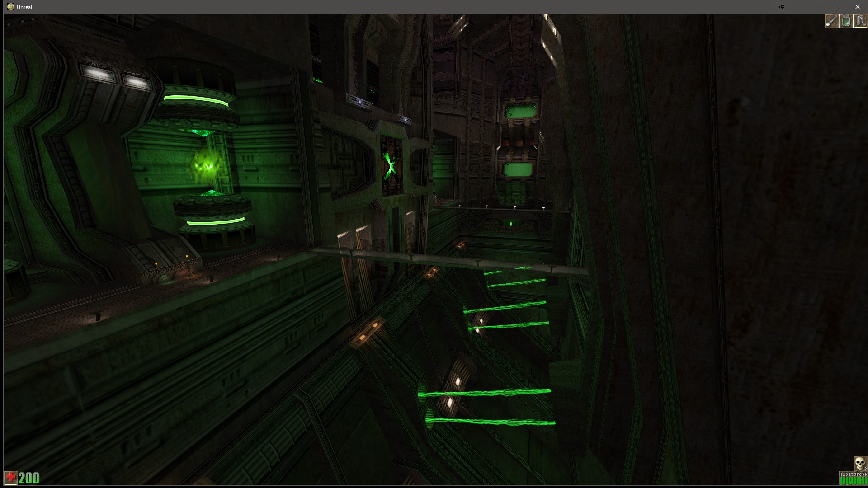This screenshot has width=868, height=488.
Task: Click the 200 health value
Action: (x=29, y=478)
